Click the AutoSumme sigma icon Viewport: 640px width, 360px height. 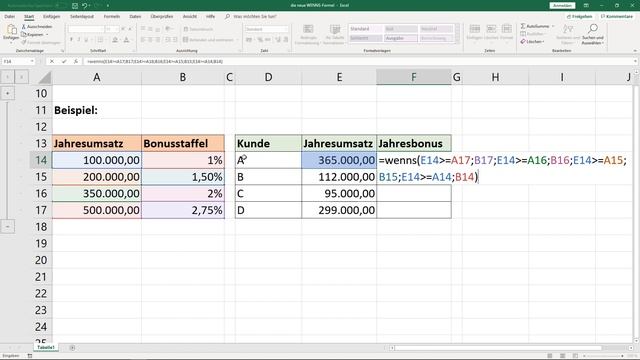click(x=523, y=26)
